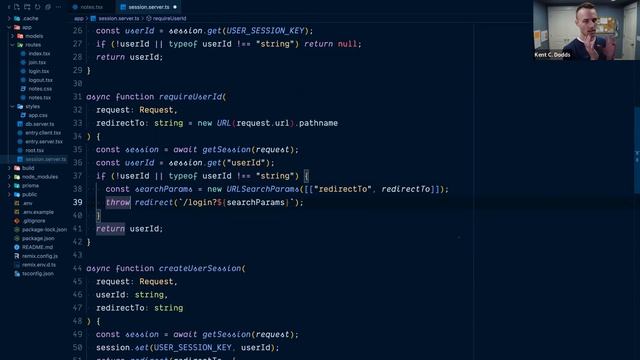Image resolution: width=640 pixels, height=360 pixels.
Task: Select the session.server.ts editor tab
Action: coord(149,7)
